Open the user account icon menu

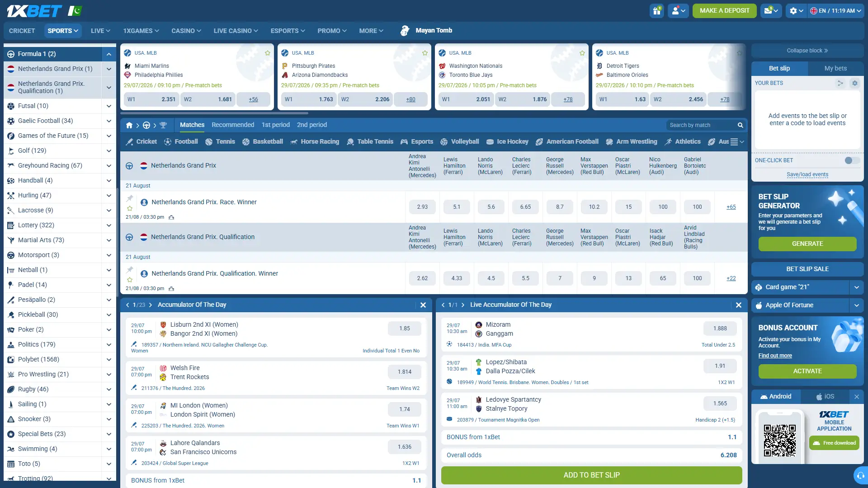tap(679, 10)
